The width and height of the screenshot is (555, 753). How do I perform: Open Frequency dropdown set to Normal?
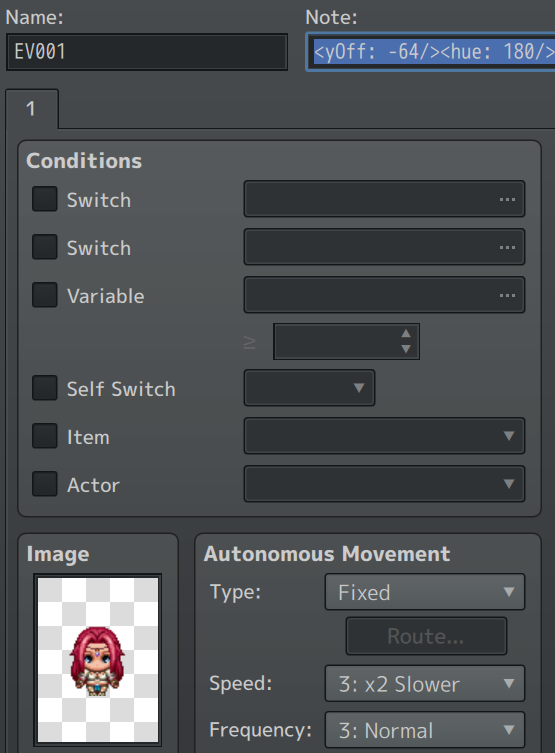[425, 730]
